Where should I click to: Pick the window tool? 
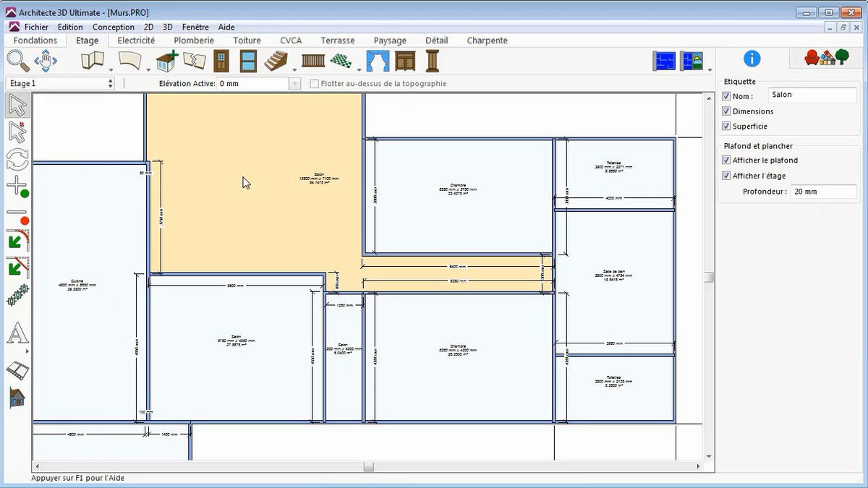point(248,61)
